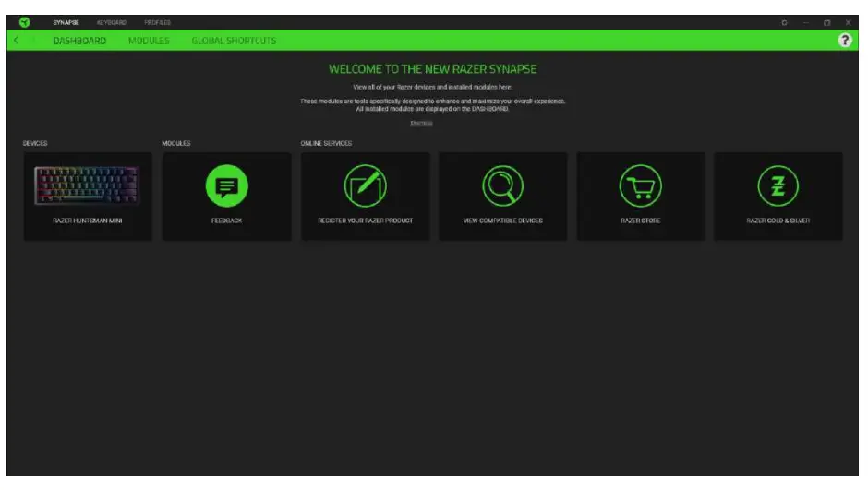Go back with the left arrow
This screenshot has height=490, width=868.
pyautogui.click(x=17, y=40)
